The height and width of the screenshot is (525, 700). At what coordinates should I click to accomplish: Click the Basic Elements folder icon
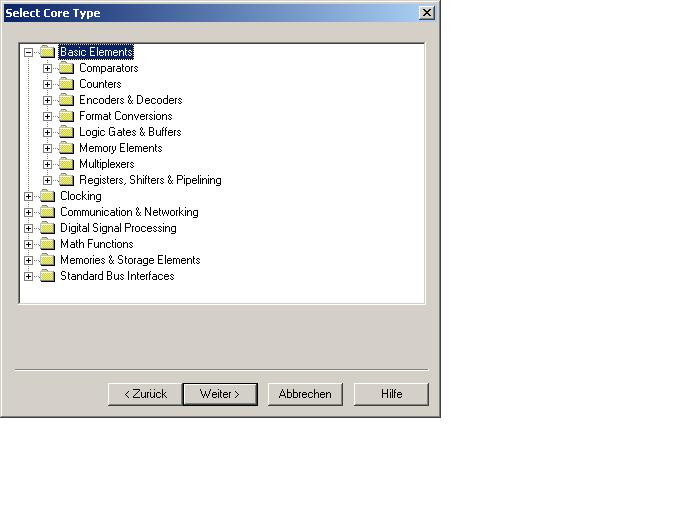tap(47, 52)
